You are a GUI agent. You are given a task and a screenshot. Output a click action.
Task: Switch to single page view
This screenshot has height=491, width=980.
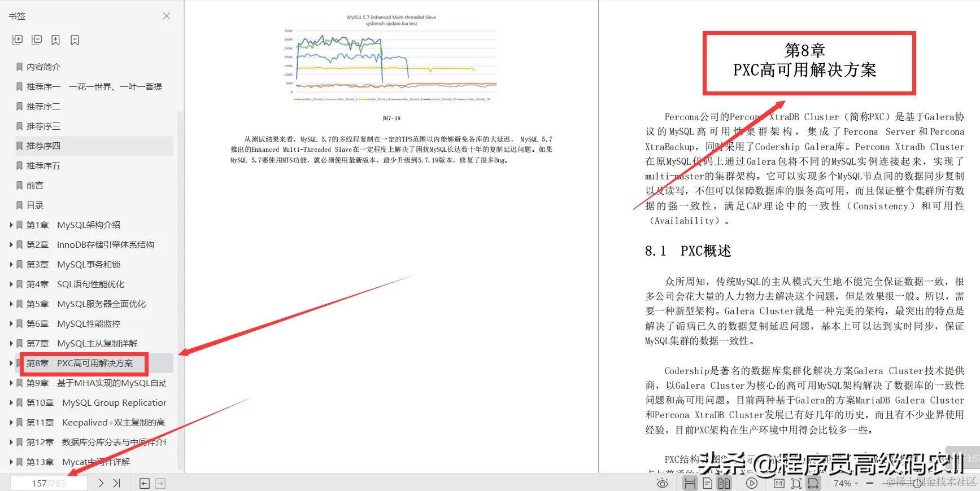tap(707, 483)
